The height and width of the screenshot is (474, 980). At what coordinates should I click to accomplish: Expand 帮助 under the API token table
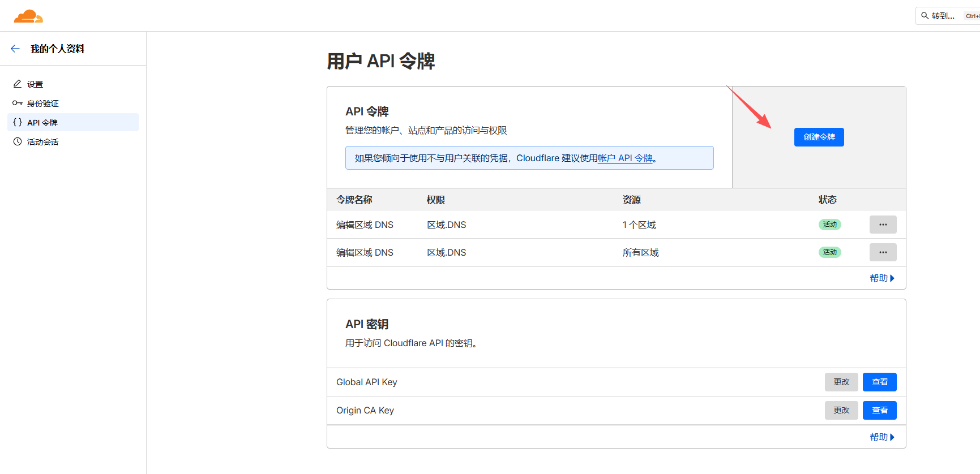[882, 278]
